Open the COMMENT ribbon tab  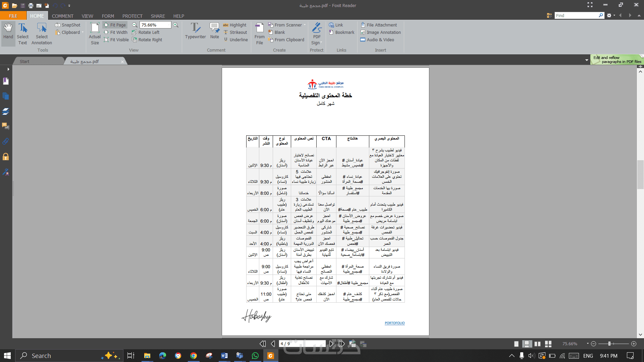pos(62,16)
